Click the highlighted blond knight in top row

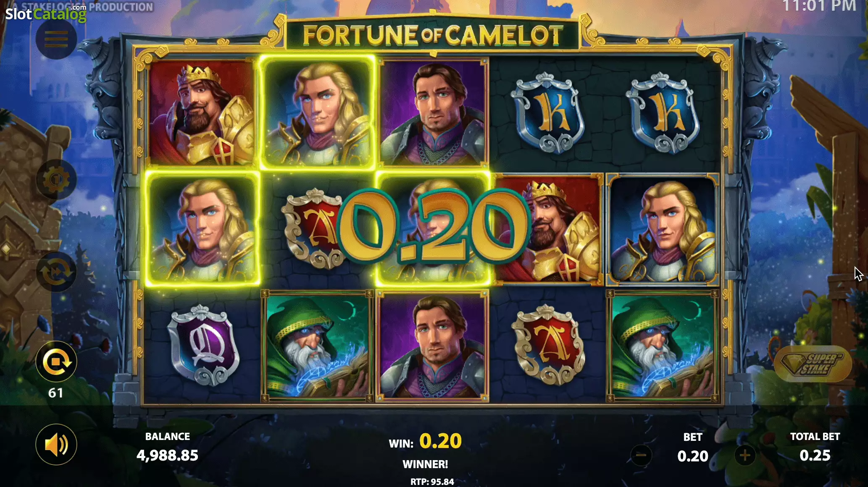click(318, 113)
